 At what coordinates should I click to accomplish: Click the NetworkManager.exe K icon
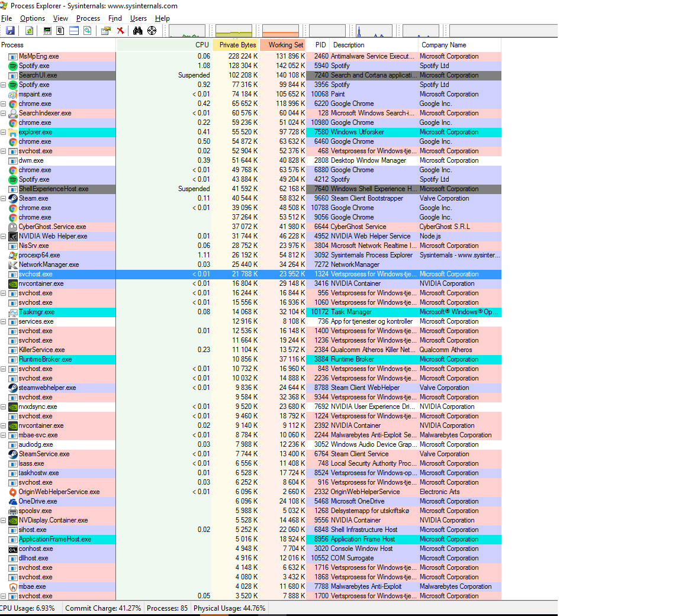[x=13, y=265]
